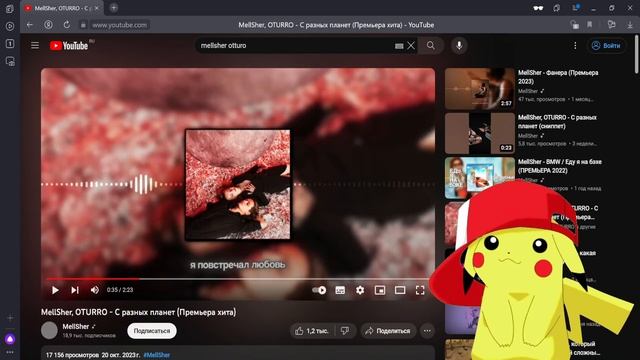The image size is (640, 360).
Task: Open YouTube settings three-dot menu
Action: [575, 46]
